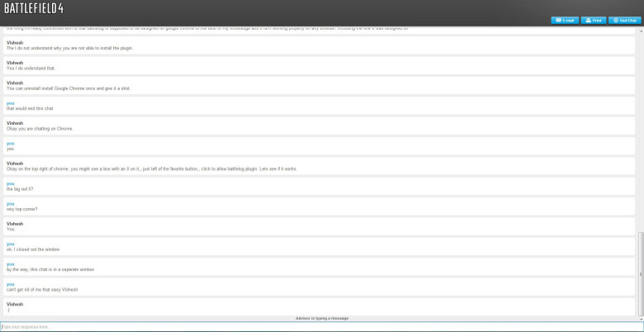
Task: Click message about allowing battlelog plugin
Action: point(320,166)
